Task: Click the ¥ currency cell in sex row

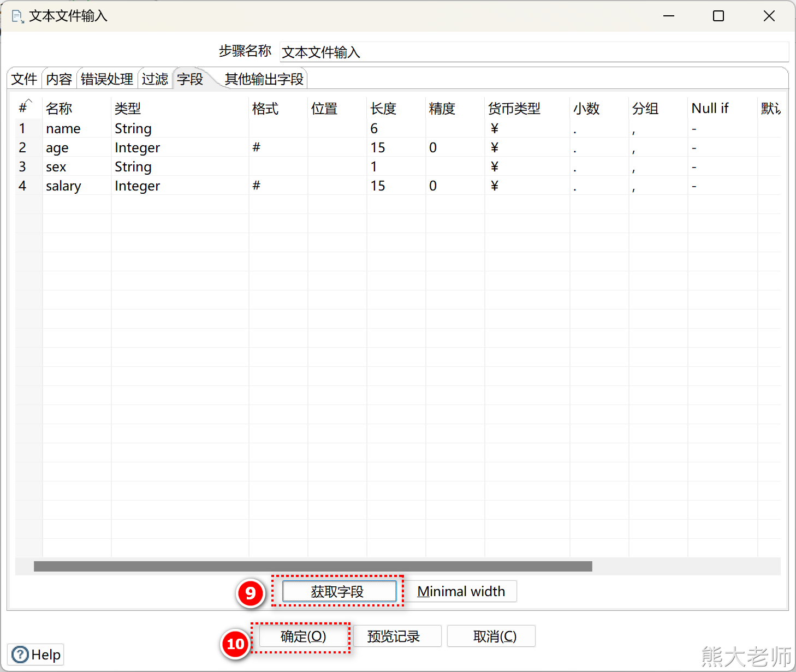Action: click(x=527, y=166)
